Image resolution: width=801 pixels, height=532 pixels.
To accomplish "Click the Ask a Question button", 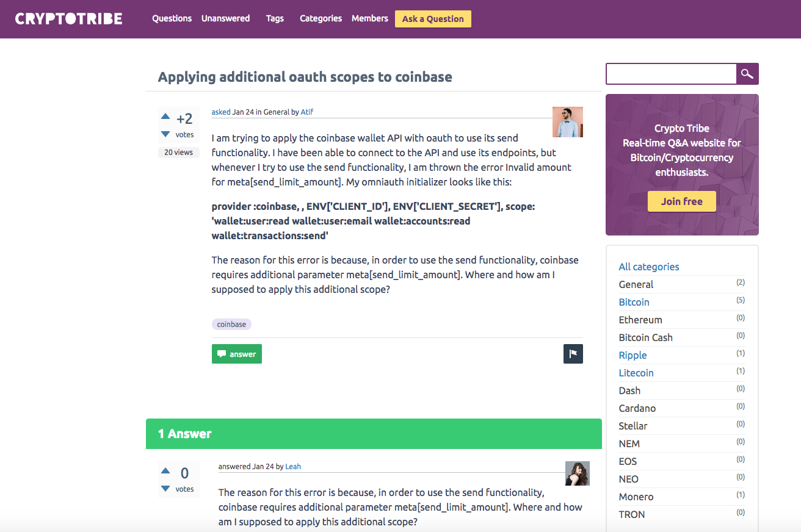I will point(433,19).
